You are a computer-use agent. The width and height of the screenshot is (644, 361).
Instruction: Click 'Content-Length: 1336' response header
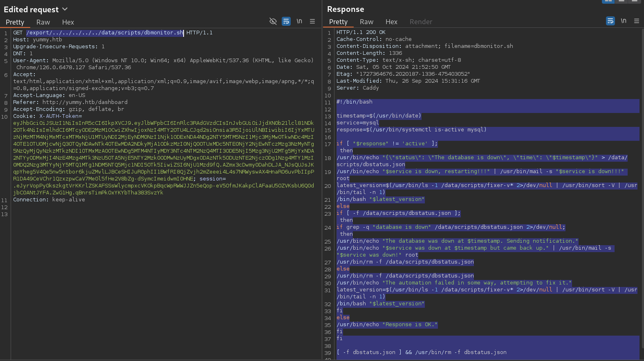click(369, 53)
